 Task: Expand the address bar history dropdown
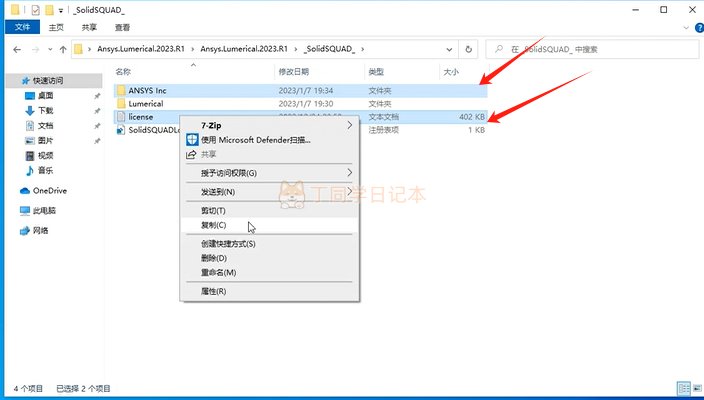point(449,49)
